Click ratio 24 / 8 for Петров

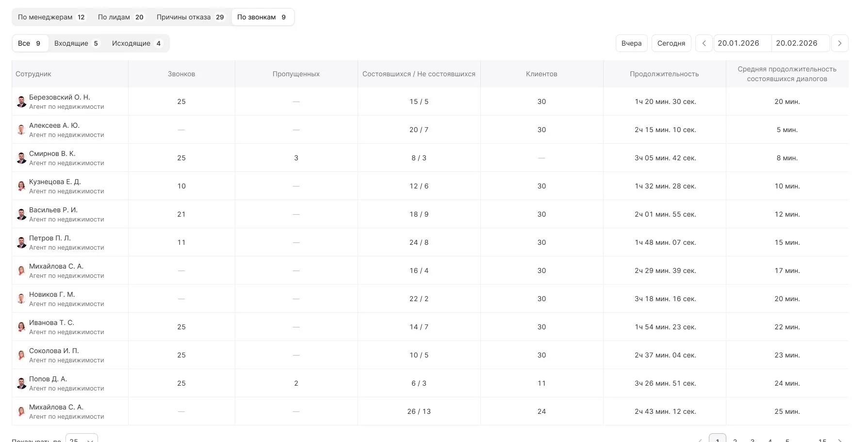(419, 242)
